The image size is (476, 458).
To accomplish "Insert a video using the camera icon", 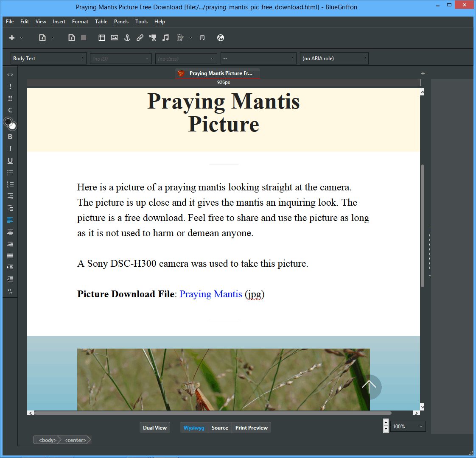I will click(x=153, y=38).
